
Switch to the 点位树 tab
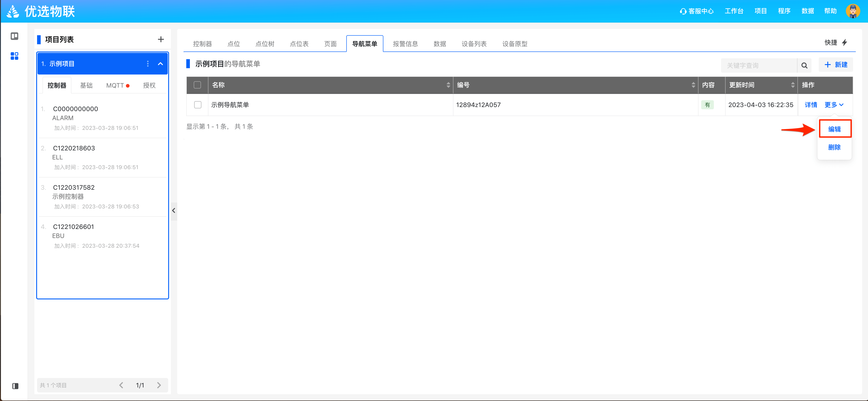pyautogui.click(x=265, y=44)
